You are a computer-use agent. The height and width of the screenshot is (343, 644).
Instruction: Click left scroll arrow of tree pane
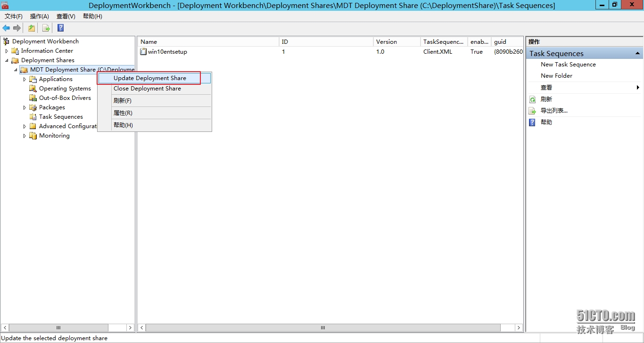click(x=5, y=328)
